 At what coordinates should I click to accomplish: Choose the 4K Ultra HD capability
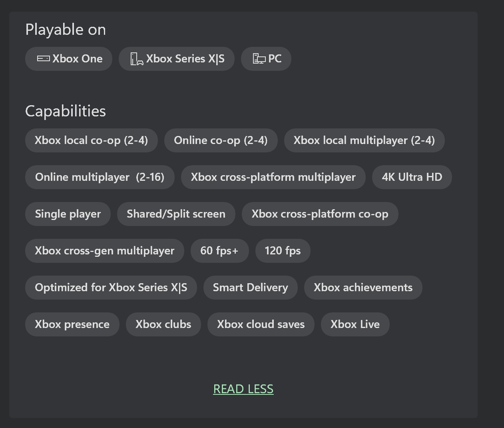[412, 177]
